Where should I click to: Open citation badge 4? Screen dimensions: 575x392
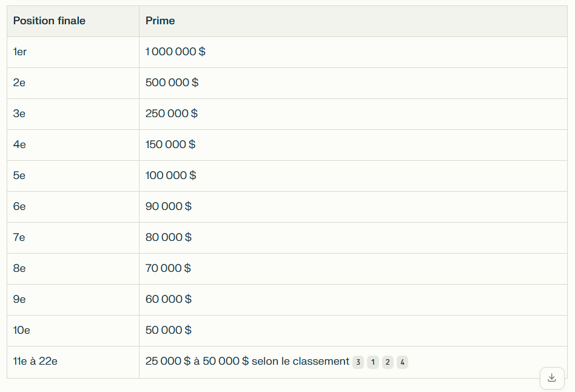pos(402,362)
